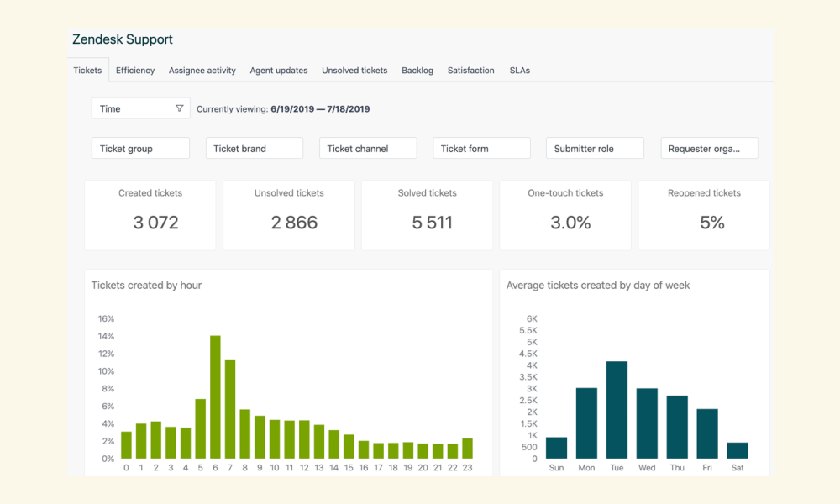Expand the Ticket brand filter

tap(255, 149)
